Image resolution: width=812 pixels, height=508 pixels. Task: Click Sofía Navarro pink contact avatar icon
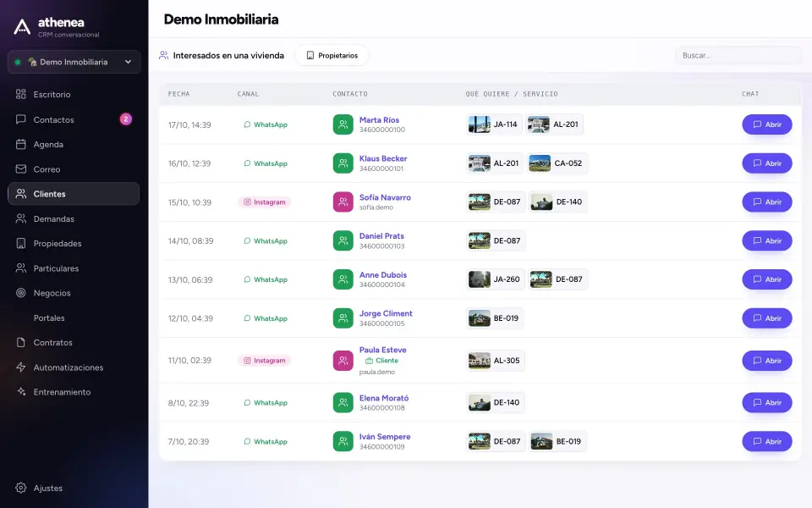tap(343, 202)
